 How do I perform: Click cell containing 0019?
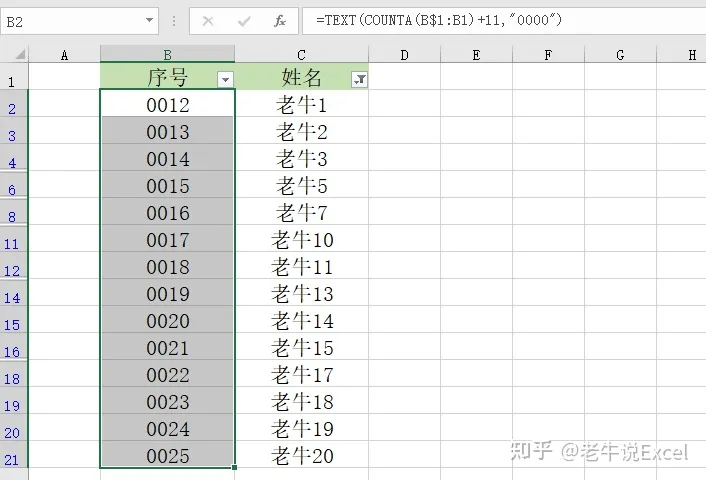pos(167,293)
